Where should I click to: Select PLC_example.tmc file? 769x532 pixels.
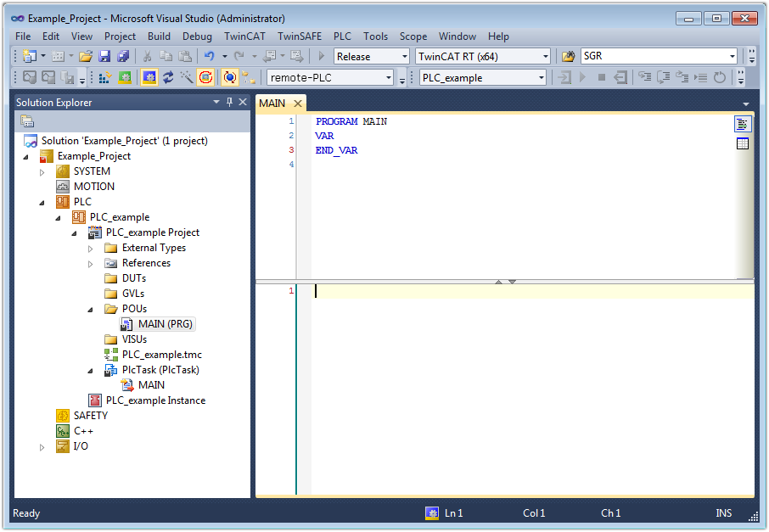[x=161, y=355]
